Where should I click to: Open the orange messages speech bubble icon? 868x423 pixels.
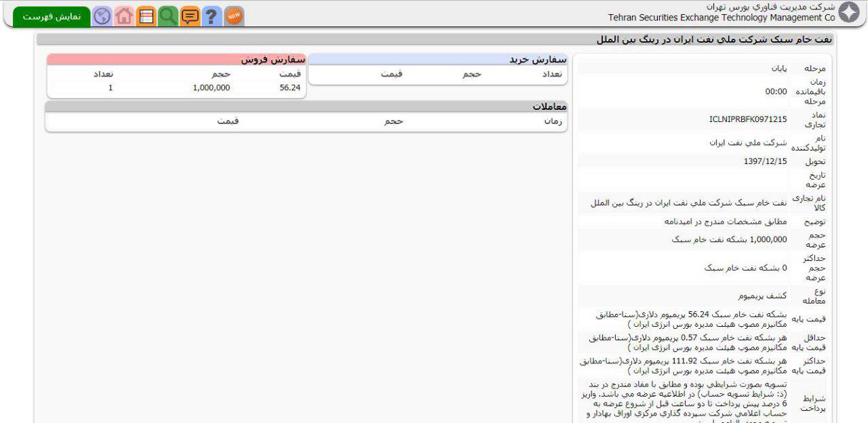tap(191, 16)
